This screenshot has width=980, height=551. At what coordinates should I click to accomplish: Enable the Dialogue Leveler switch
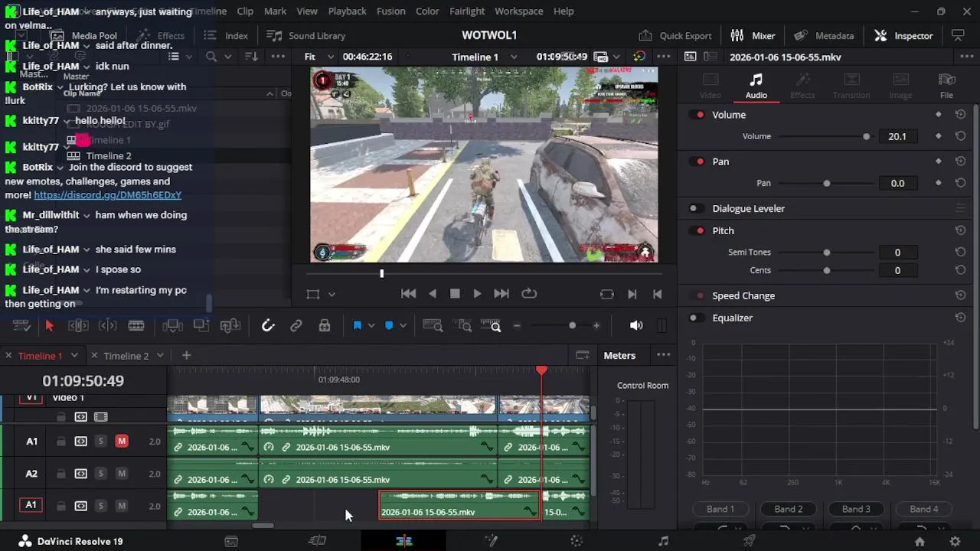[696, 208]
